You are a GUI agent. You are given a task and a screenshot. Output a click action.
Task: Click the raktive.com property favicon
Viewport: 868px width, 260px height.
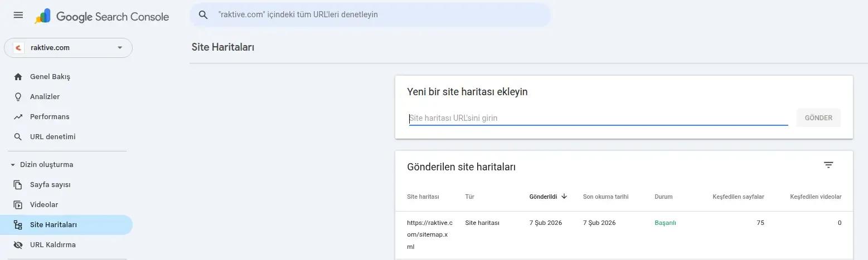point(18,48)
